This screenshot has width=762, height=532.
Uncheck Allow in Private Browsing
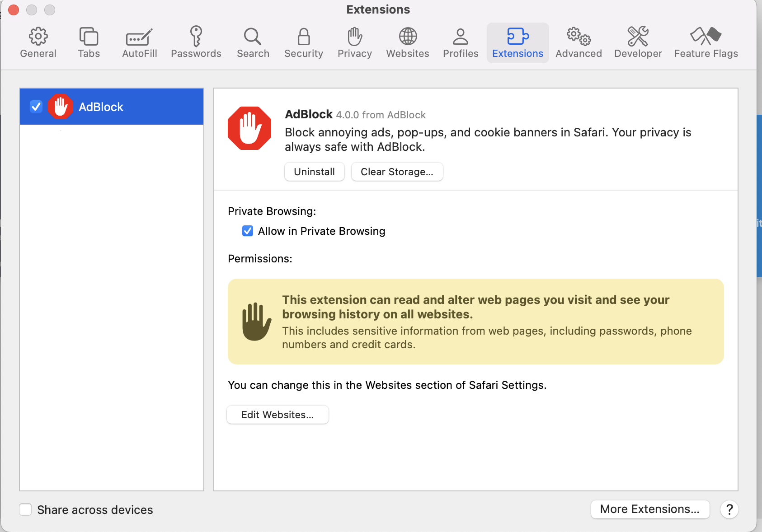(248, 231)
